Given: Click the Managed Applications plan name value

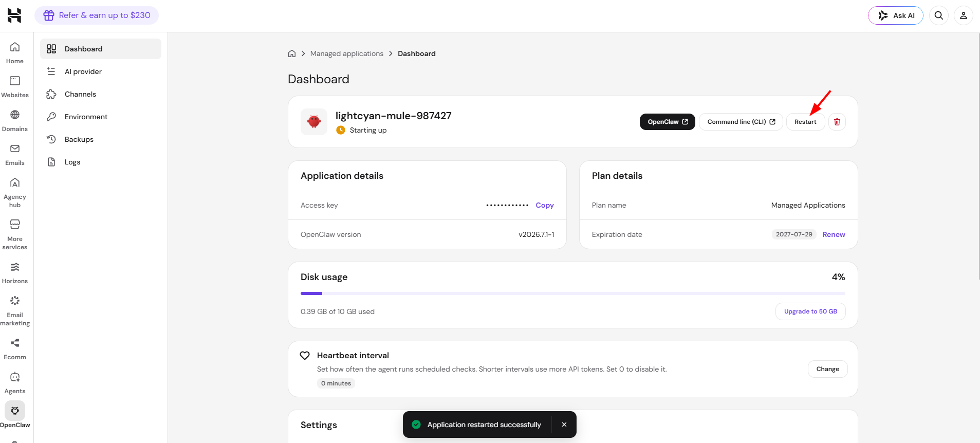Looking at the screenshot, I should coord(808,205).
